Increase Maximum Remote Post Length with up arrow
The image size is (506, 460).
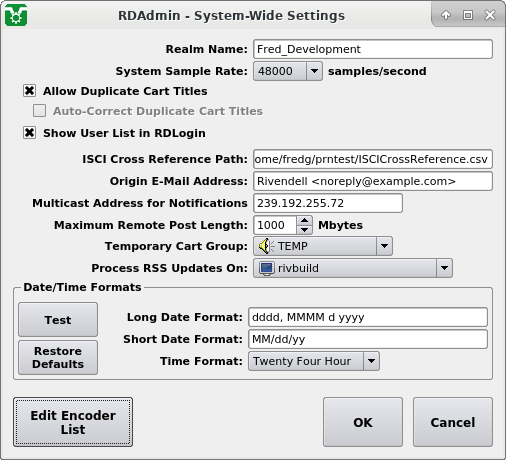click(x=304, y=220)
